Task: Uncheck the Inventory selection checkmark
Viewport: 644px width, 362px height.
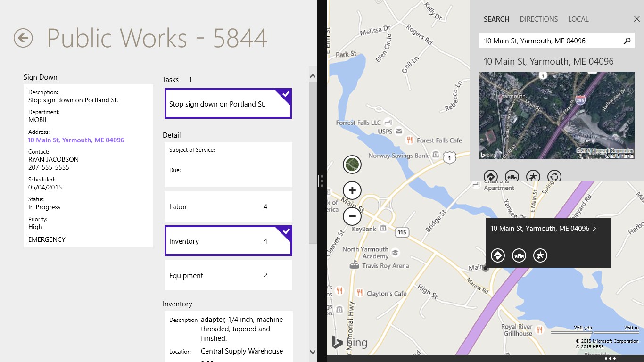Action: point(285,231)
